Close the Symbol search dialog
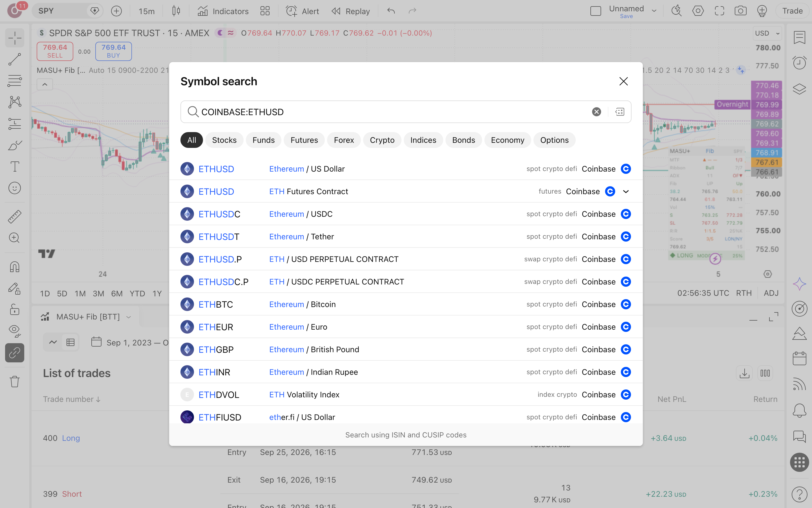This screenshot has width=812, height=508. point(623,81)
